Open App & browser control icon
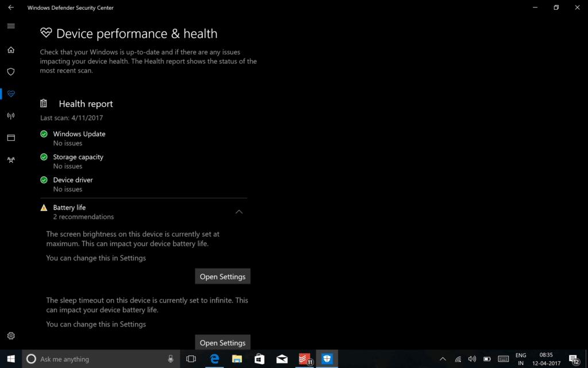This screenshot has height=368, width=588. [x=11, y=138]
